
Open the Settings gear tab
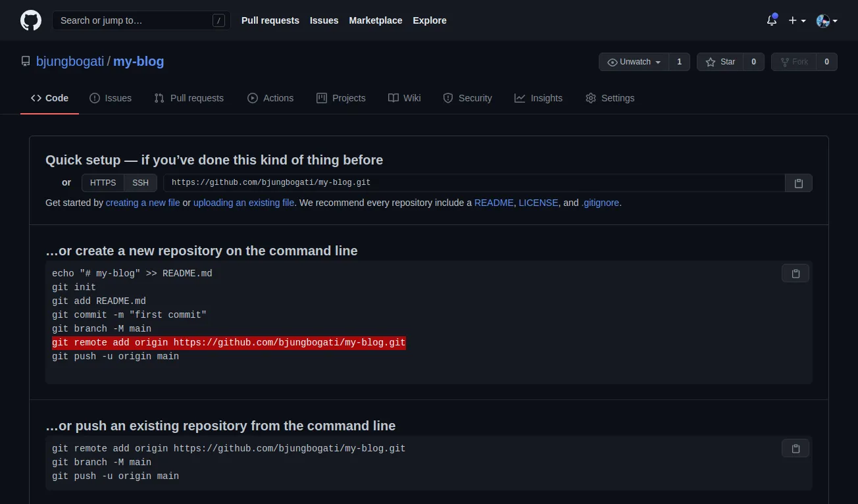(610, 98)
